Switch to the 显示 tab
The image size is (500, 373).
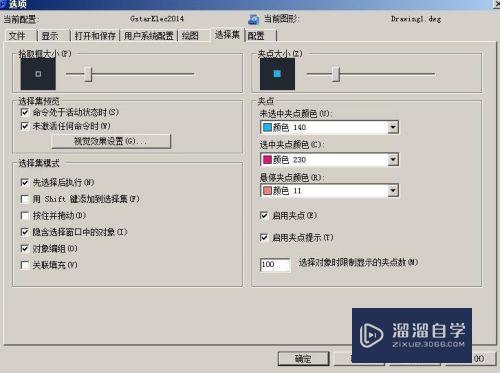pyautogui.click(x=50, y=35)
